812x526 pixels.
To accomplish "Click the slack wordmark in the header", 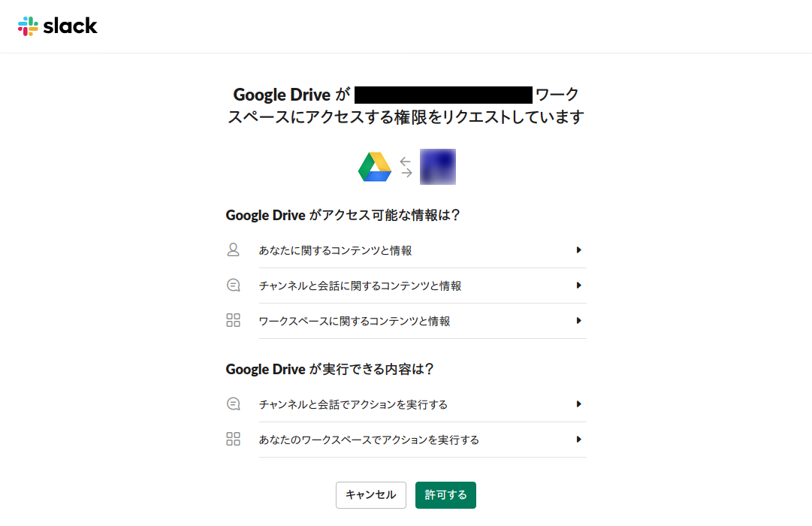I will [71, 26].
